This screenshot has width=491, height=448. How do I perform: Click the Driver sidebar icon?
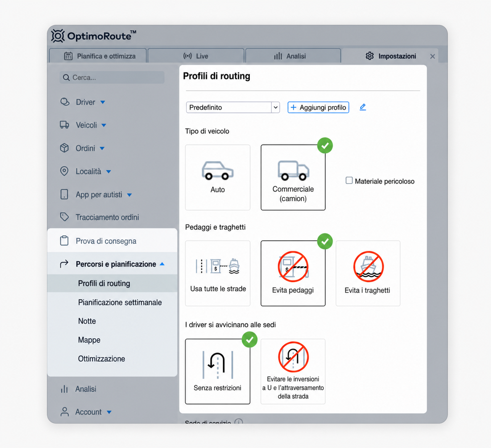point(65,102)
